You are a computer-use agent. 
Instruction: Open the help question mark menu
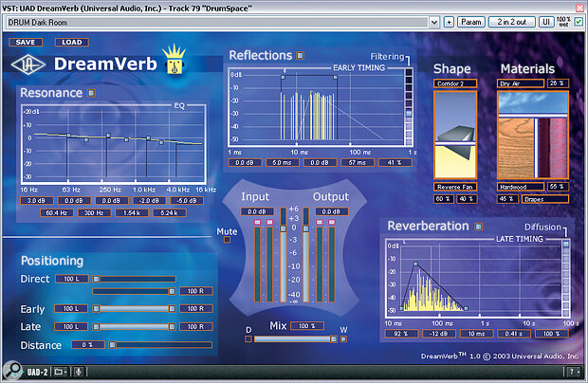(x=574, y=372)
